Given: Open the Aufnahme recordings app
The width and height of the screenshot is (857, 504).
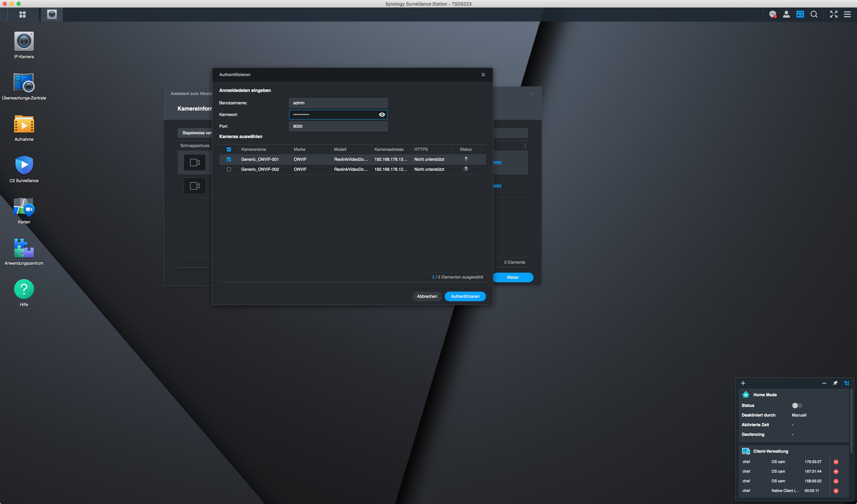Looking at the screenshot, I should (24, 124).
